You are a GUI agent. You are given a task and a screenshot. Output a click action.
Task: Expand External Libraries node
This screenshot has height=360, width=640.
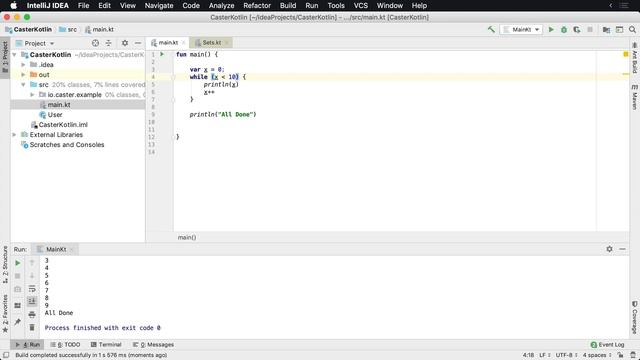15,135
